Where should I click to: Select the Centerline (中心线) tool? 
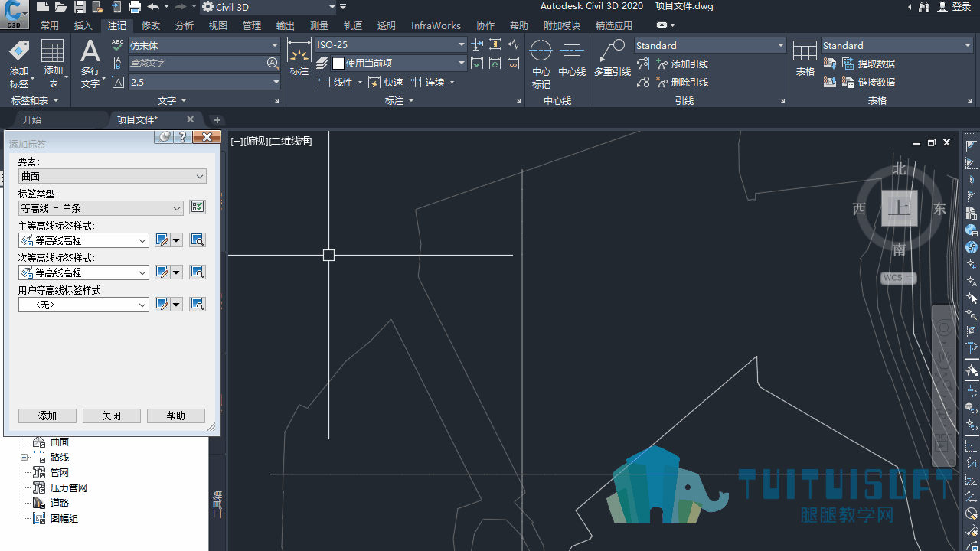(x=572, y=58)
